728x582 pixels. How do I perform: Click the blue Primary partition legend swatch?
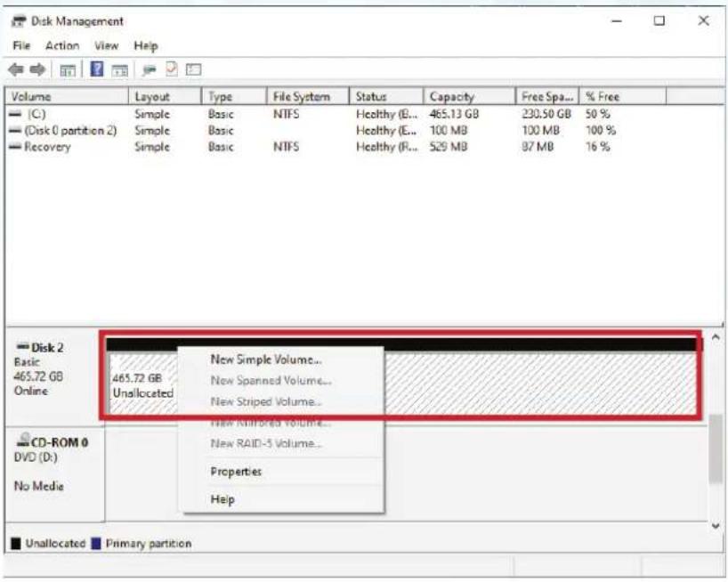(96, 543)
